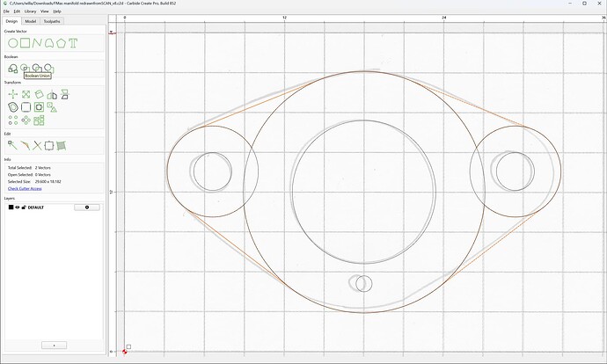
Task: Click the Check Cutter Access link
Action: point(25,189)
